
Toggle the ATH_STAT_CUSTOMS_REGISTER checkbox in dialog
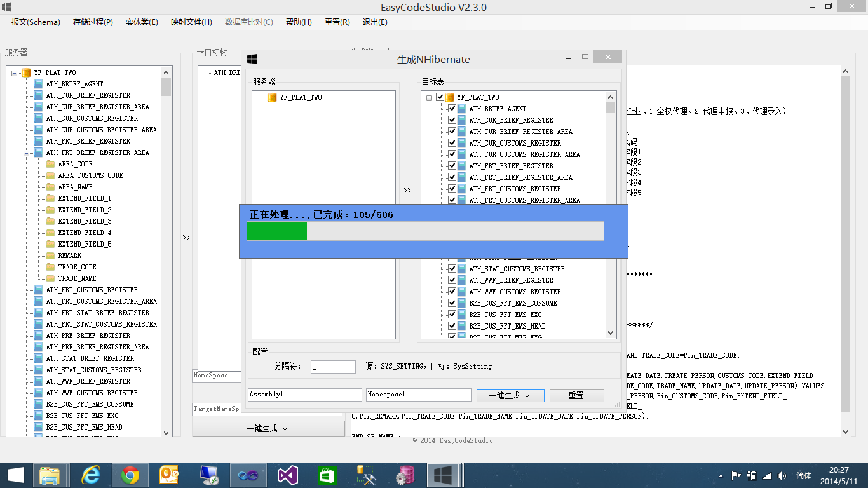coord(452,269)
